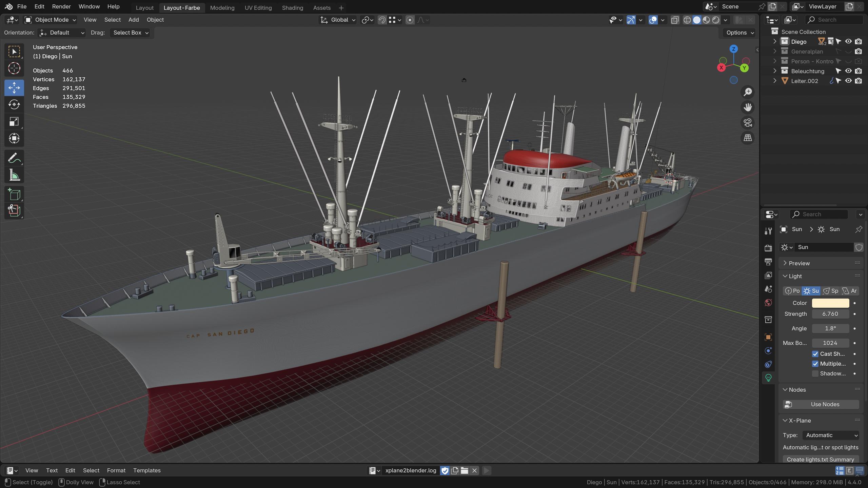Open the viewport Add menu
Image resolution: width=868 pixels, height=488 pixels.
[134, 20]
